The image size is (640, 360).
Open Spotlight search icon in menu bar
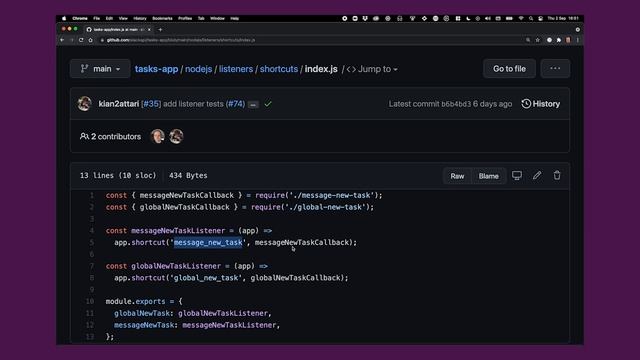click(531, 18)
